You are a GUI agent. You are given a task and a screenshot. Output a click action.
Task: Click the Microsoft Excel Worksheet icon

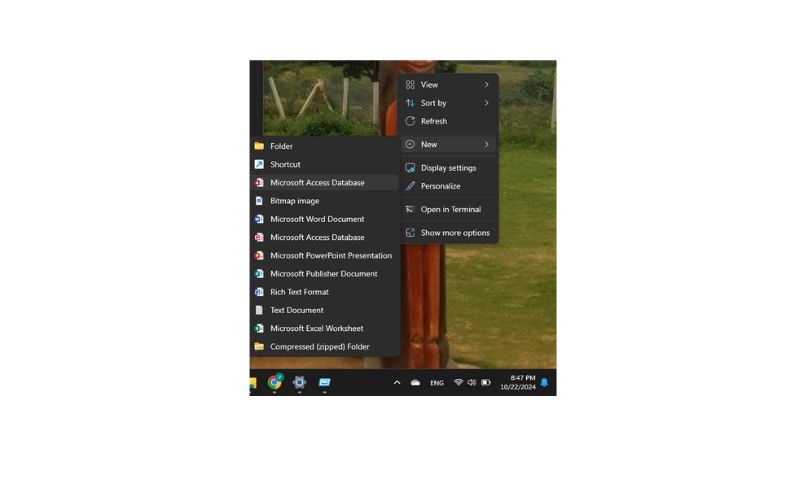coord(259,329)
